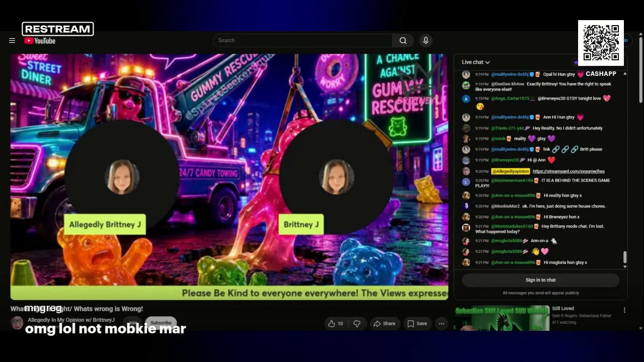
Task: Open options menu for Still Loved video
Action: 624,310
